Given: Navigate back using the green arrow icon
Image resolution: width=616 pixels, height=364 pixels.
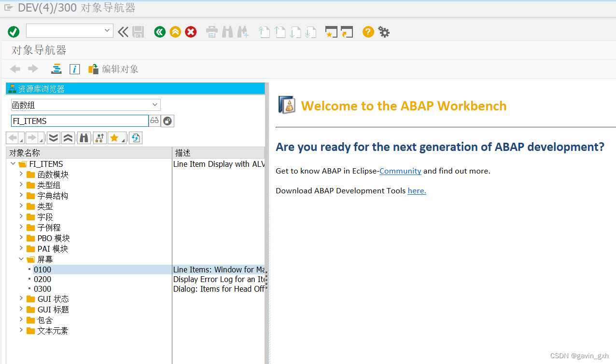Looking at the screenshot, I should click(160, 32).
